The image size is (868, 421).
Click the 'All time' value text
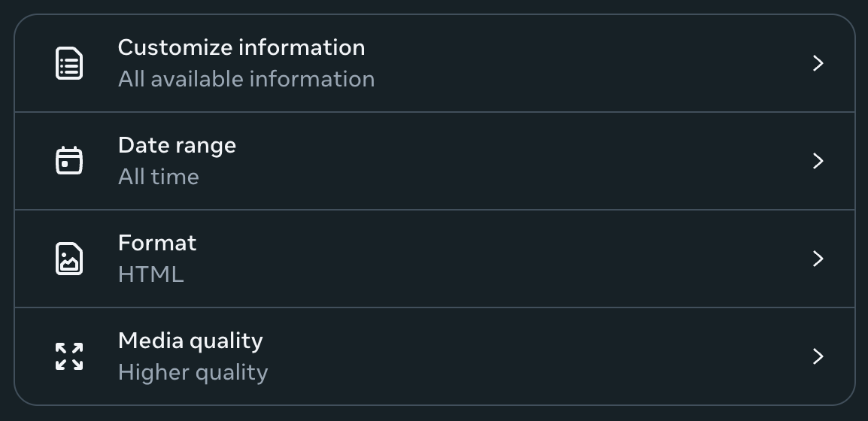[159, 177]
